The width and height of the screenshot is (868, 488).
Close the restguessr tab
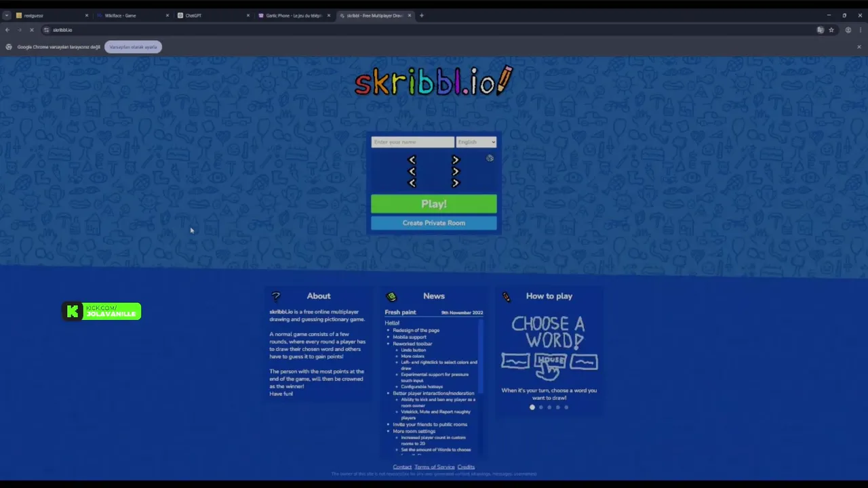pyautogui.click(x=87, y=16)
